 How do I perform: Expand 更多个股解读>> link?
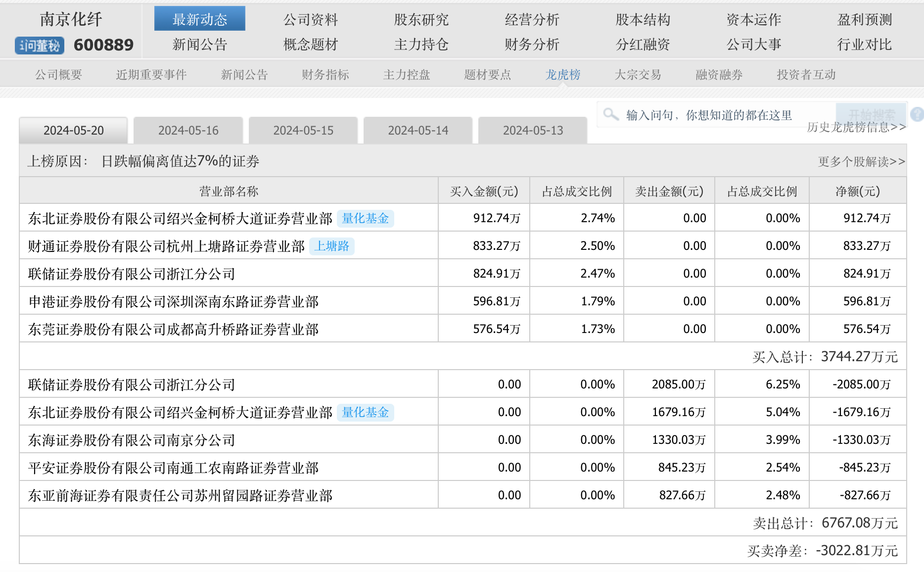pyautogui.click(x=861, y=162)
